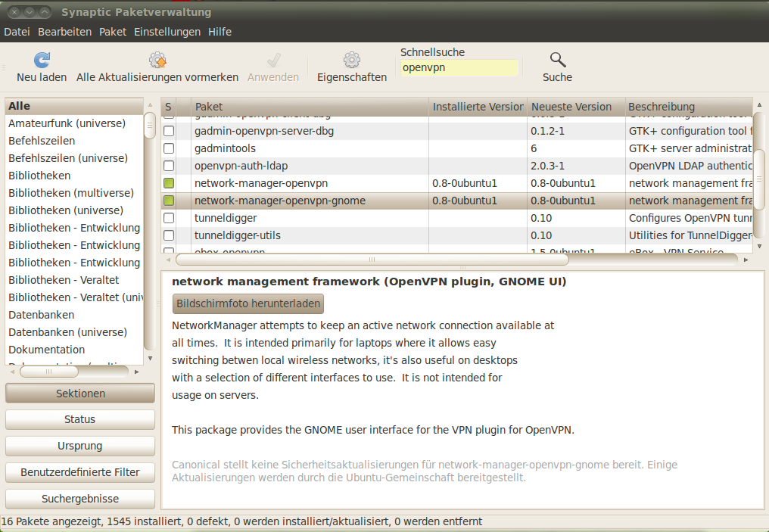Switch to the Sektionen filter view
Image resolution: width=769 pixels, height=532 pixels.
point(80,394)
